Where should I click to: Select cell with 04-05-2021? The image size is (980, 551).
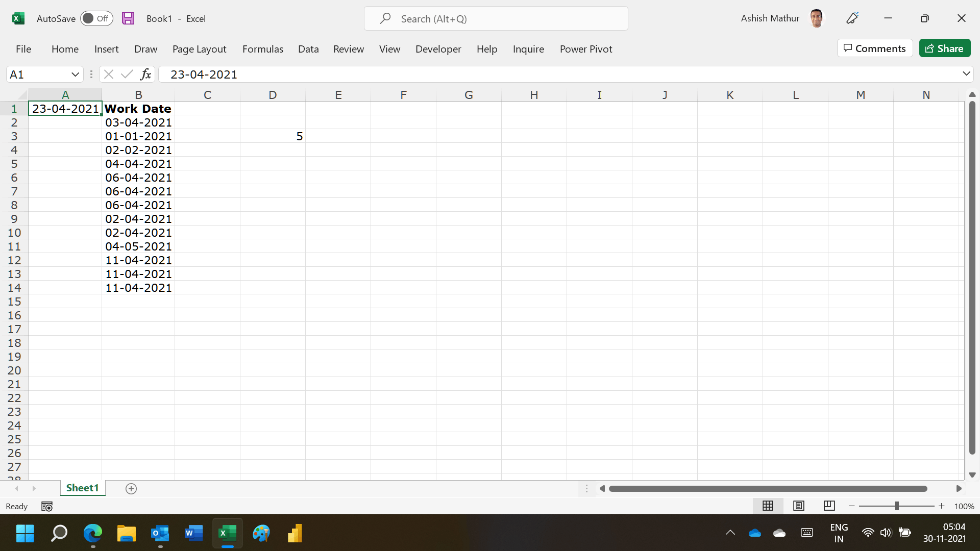point(138,246)
